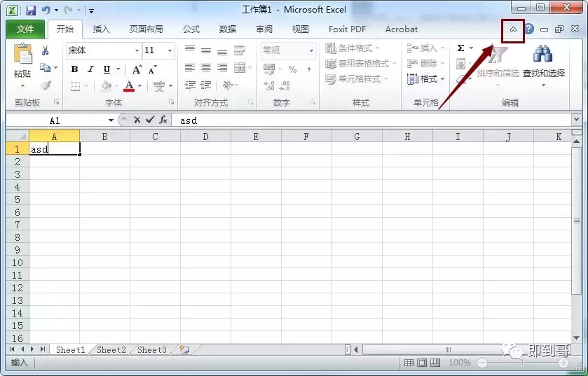Collapse the ribbon with the caret button
588x376 pixels.
513,29
